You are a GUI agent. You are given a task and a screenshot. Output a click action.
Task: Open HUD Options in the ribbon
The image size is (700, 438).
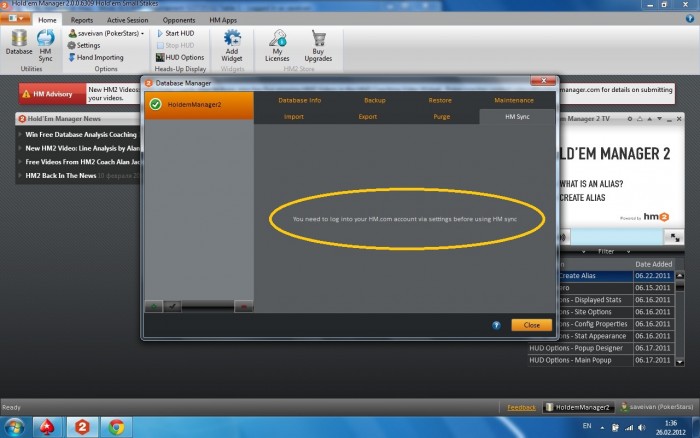[180, 57]
